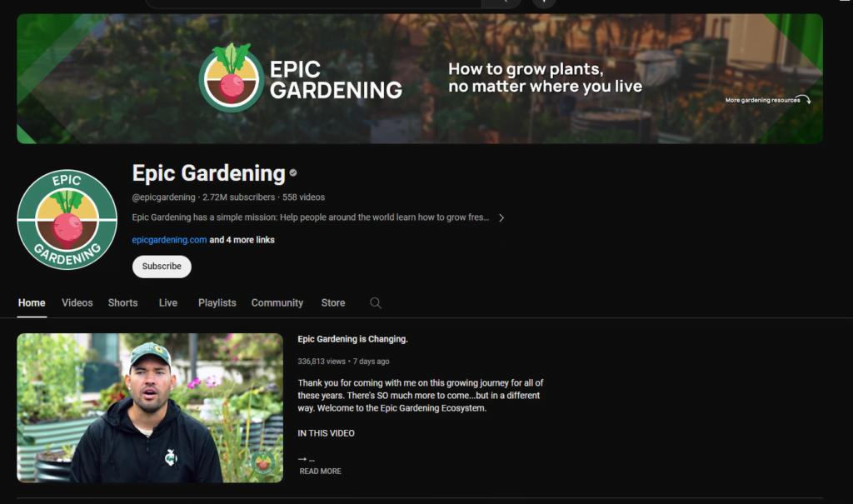The height and width of the screenshot is (504, 853).
Task: Click the radish logo in the banner
Action: click(x=232, y=77)
